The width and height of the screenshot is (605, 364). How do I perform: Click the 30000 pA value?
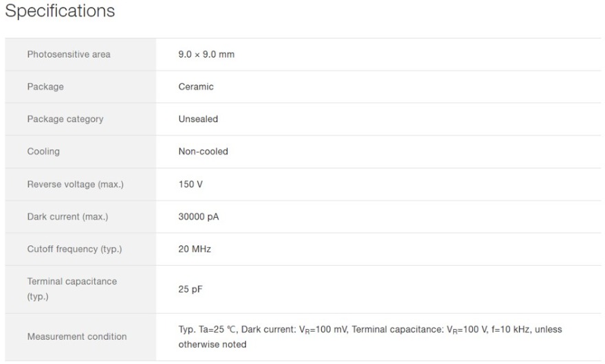pyautogui.click(x=199, y=217)
